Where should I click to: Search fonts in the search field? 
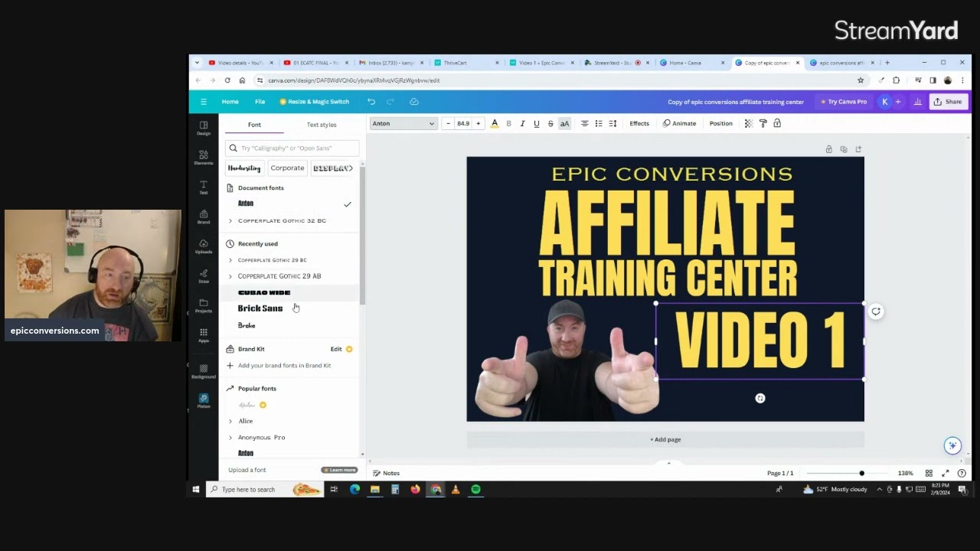(x=292, y=148)
